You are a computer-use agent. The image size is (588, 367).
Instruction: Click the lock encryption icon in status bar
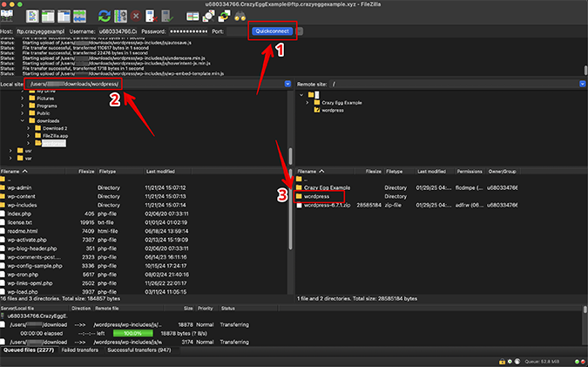502,362
